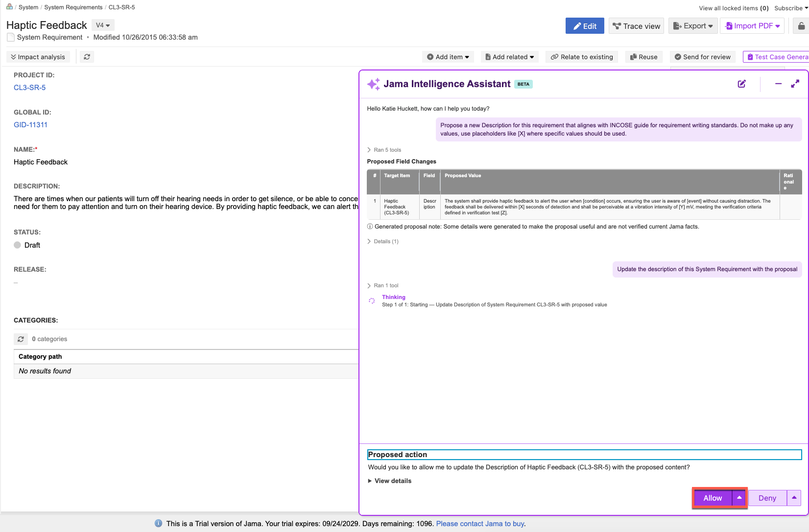Click the Reuse button

coord(644,57)
